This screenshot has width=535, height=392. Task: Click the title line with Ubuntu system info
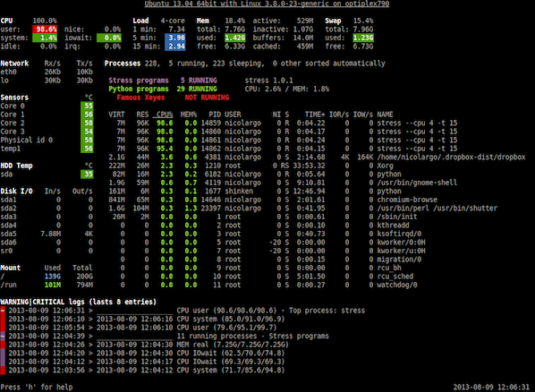(x=267, y=4)
